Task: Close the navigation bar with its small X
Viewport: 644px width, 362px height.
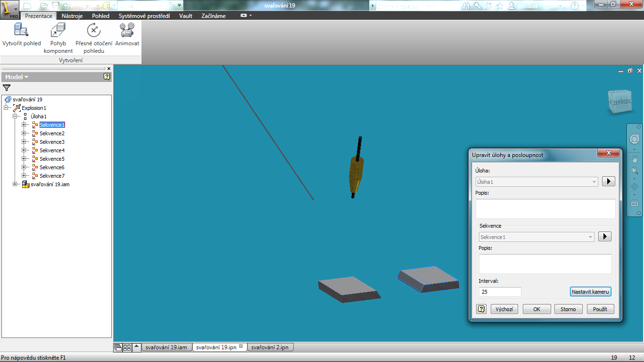Action: [x=639, y=126]
